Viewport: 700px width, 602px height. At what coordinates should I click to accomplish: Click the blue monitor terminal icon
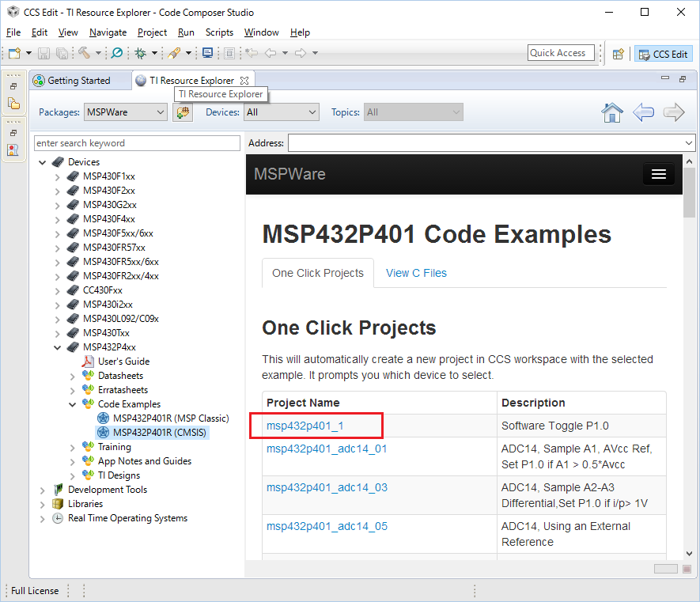pos(207,53)
